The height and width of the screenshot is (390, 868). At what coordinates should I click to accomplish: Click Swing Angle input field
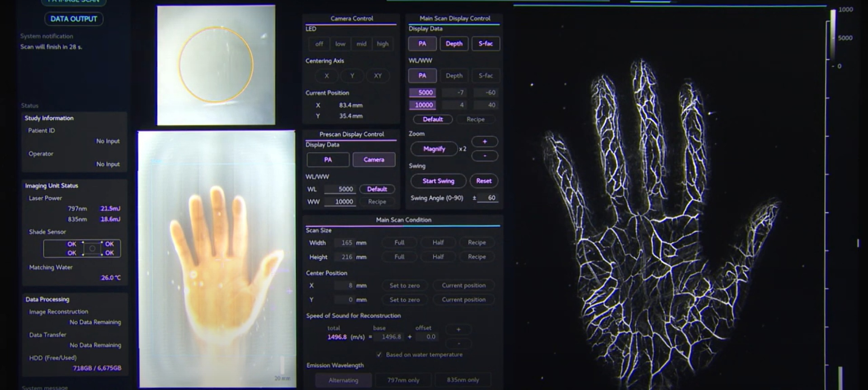pyautogui.click(x=488, y=198)
